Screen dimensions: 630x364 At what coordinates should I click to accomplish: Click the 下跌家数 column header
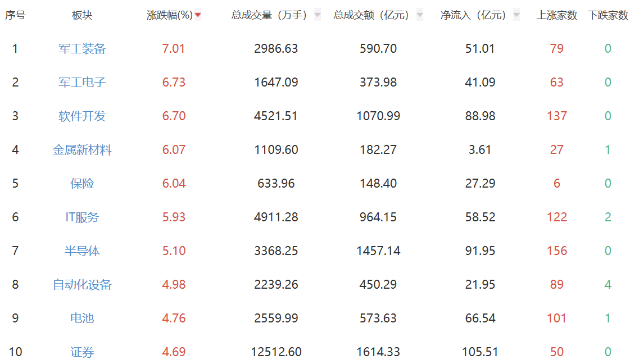[608, 16]
